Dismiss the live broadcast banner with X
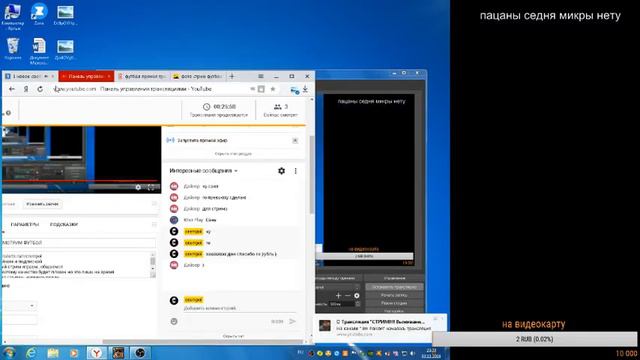 pyautogui.click(x=295, y=140)
